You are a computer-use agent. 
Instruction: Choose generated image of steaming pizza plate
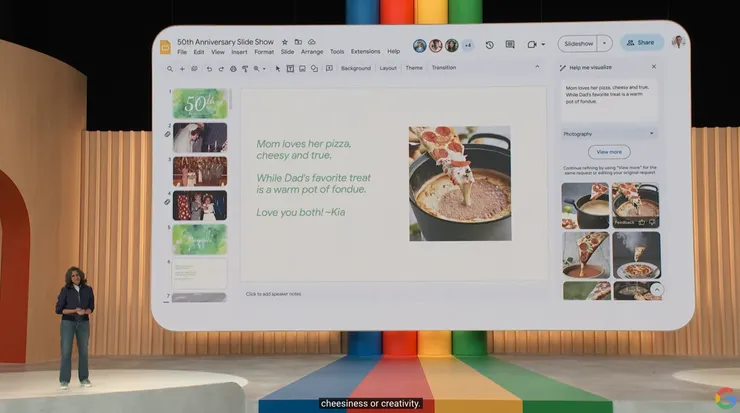click(636, 255)
